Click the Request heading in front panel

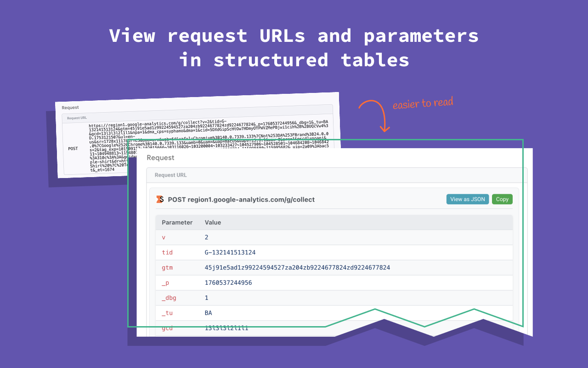pyautogui.click(x=160, y=158)
